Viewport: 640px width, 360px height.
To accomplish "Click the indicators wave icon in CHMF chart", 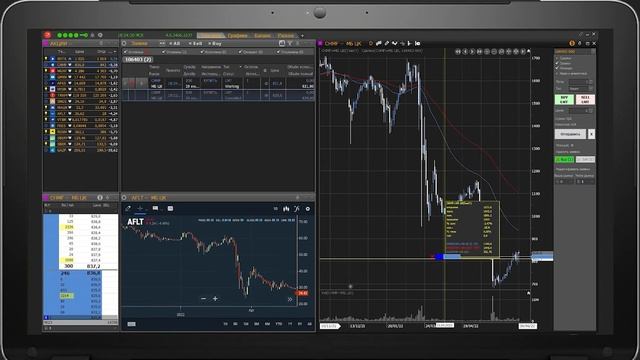I will 394,43.
